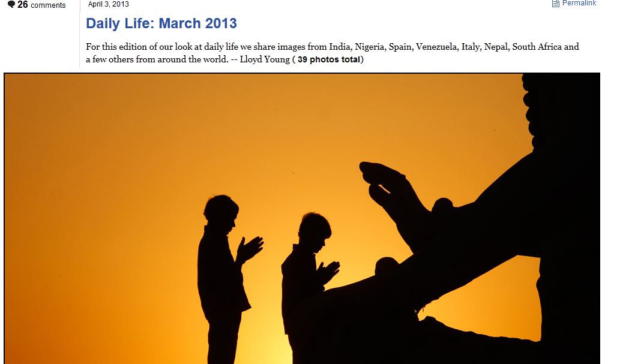
Task: Click the number 26 beside comments
Action: (22, 5)
